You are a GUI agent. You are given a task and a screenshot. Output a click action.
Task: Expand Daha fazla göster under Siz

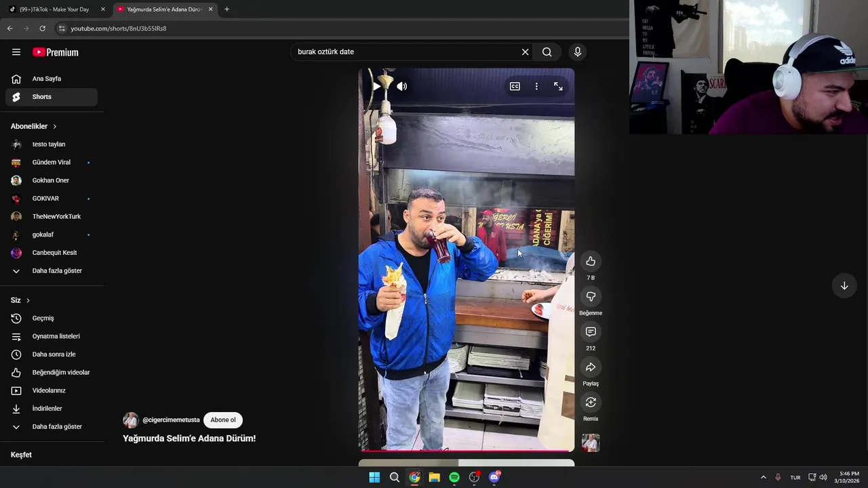(52, 427)
